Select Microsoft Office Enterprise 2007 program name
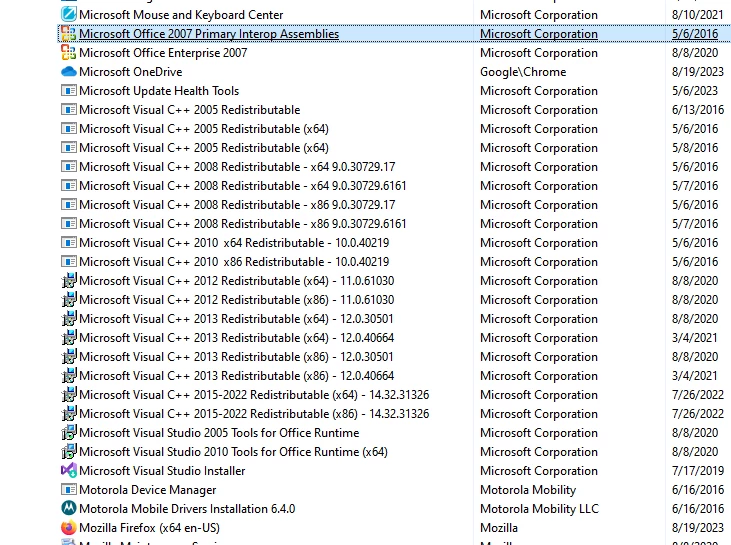Viewport: 731px width, 545px height. (163, 53)
